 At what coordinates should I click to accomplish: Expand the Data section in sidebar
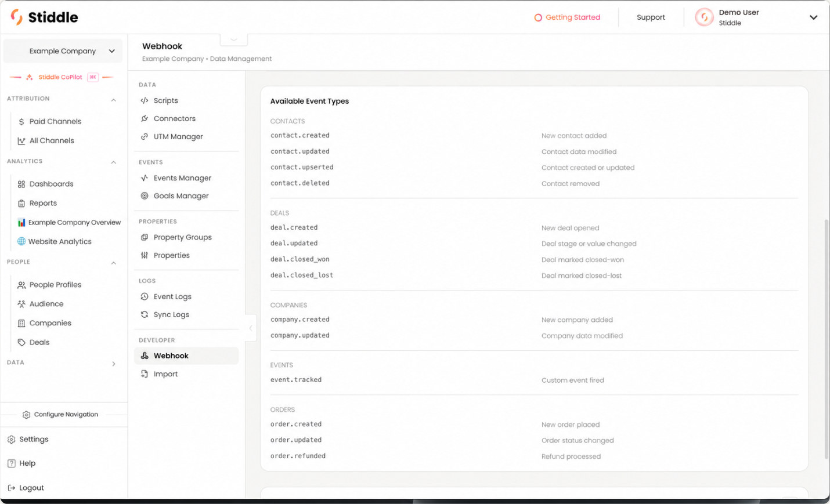[114, 364]
